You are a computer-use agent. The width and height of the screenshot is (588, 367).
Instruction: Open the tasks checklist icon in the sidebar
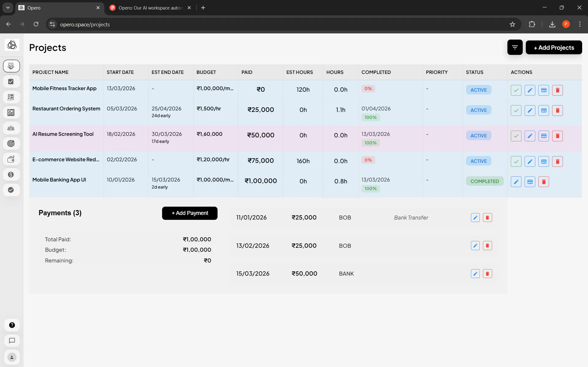pyautogui.click(x=11, y=82)
